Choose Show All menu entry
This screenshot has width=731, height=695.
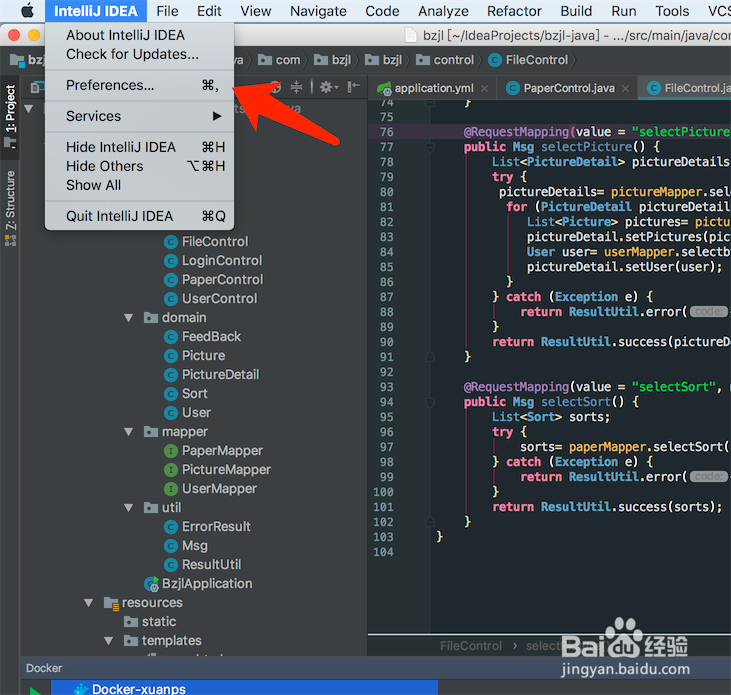pyautogui.click(x=139, y=185)
